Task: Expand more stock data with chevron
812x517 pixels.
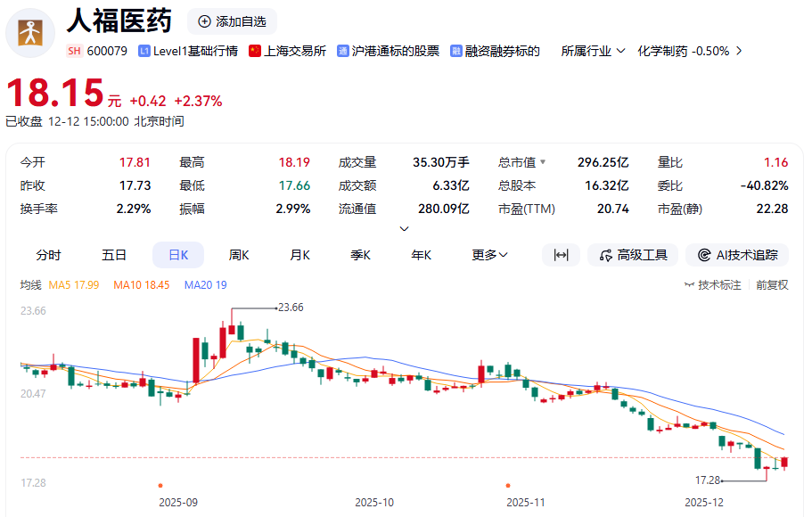Action: 404,229
